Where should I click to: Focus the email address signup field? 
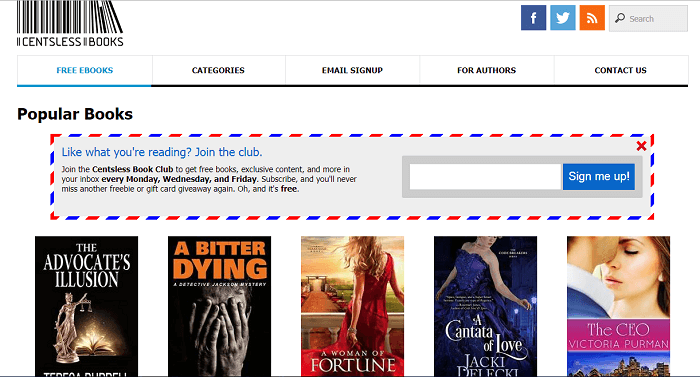coord(485,176)
